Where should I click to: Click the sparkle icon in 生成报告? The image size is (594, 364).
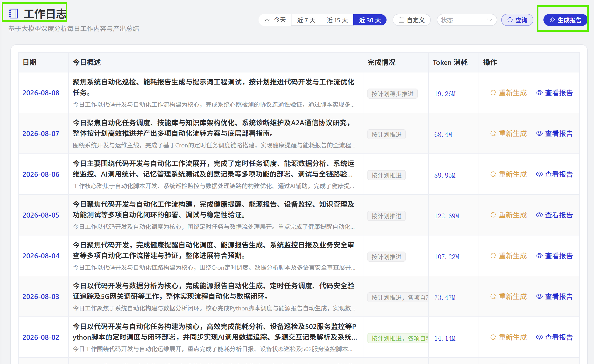coord(552,20)
